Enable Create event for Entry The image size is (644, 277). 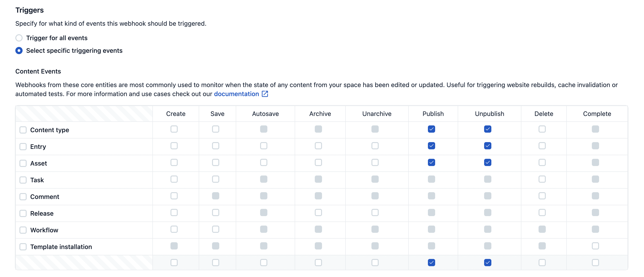(x=174, y=146)
